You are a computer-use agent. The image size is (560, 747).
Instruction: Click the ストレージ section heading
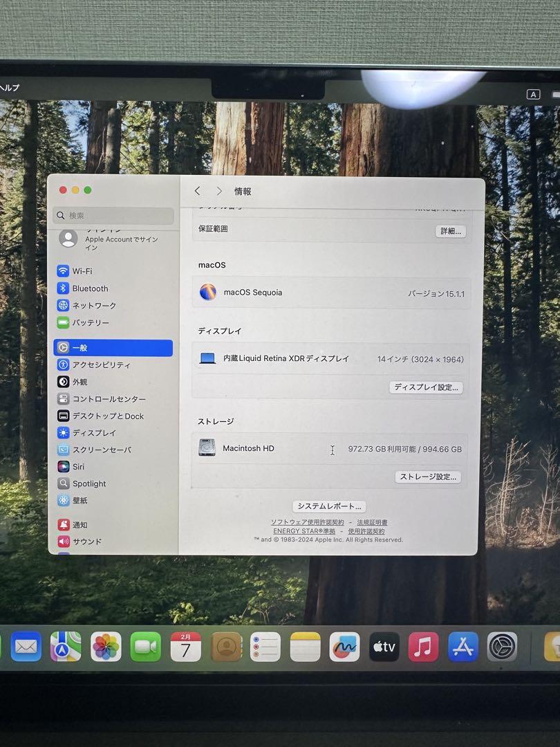point(216,421)
